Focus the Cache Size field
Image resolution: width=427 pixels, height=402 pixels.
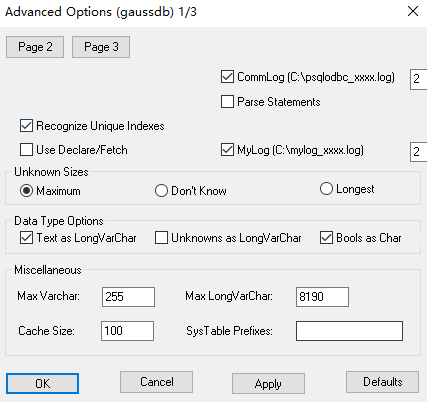point(127,331)
